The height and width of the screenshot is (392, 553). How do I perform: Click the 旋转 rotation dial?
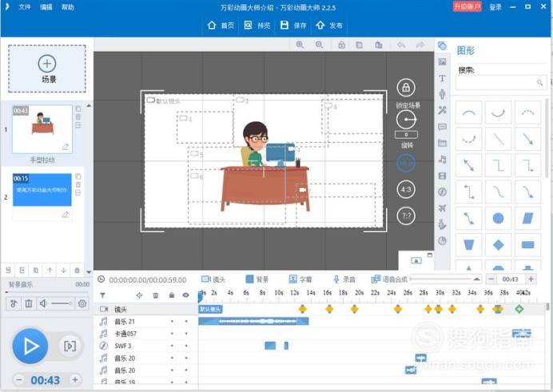[x=406, y=120]
